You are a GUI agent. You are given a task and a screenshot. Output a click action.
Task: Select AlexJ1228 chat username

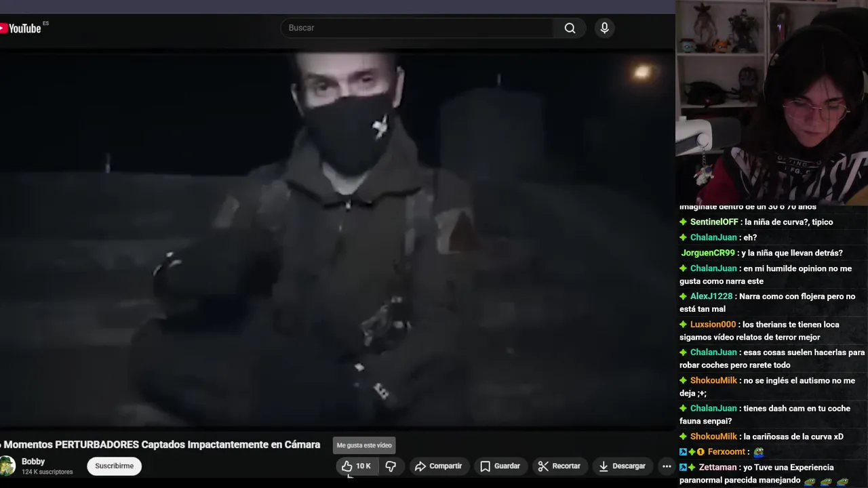711,296
